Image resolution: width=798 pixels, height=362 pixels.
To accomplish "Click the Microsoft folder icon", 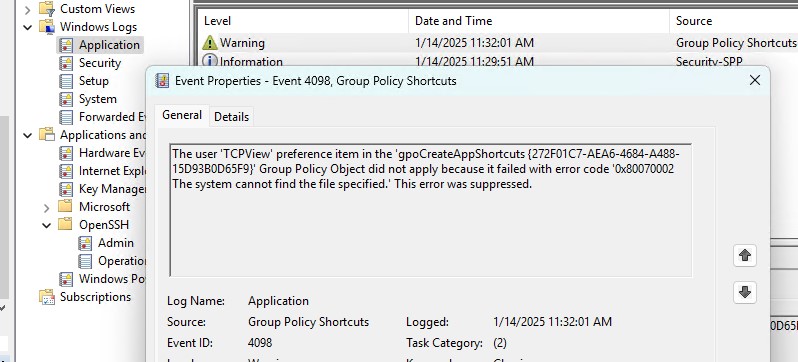I will pos(65,207).
